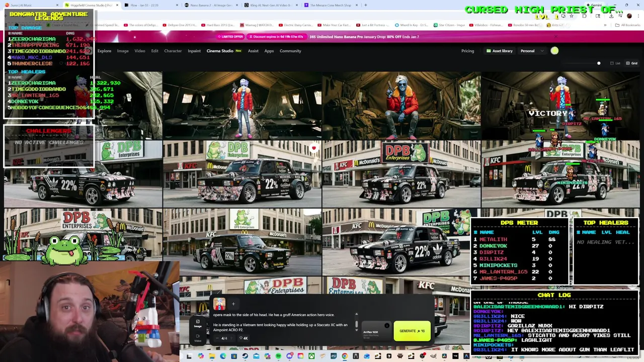This screenshot has width=644, height=362.
Task: Open the Edit menu item
Action: coord(154,51)
